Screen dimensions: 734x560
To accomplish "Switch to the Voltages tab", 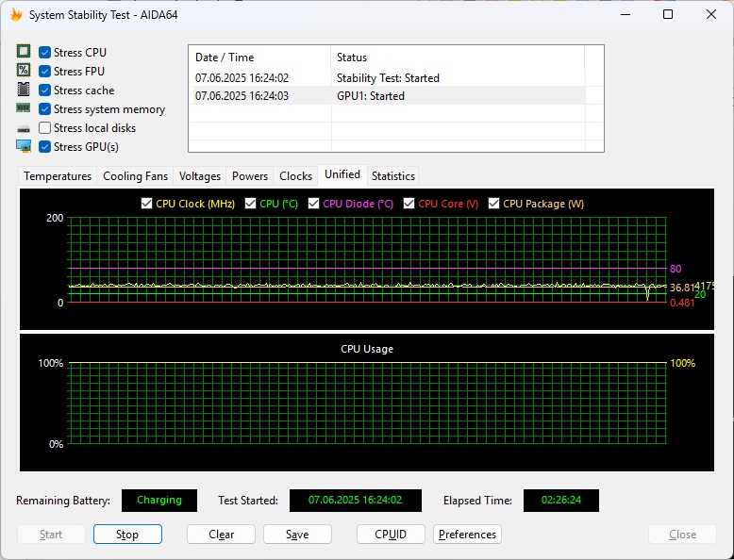I will pyautogui.click(x=200, y=176).
